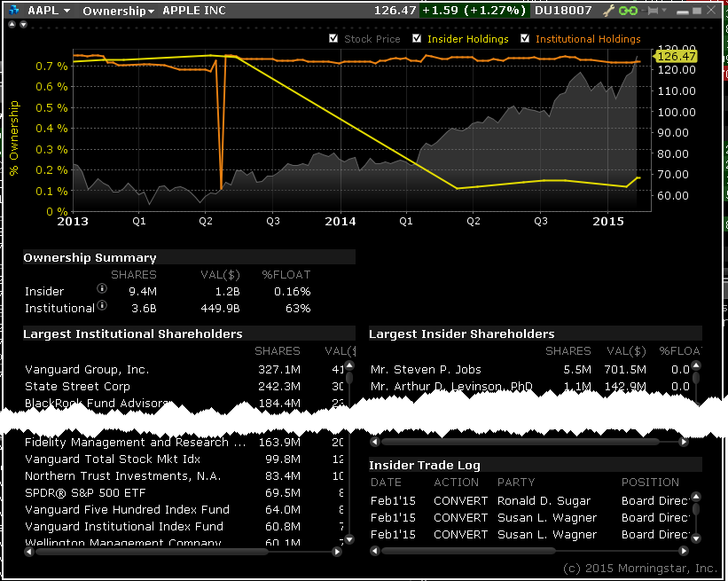Select Vanguard Five Hundred Index Fund row
Viewport: 728px width, 581px height.
pyautogui.click(x=184, y=509)
